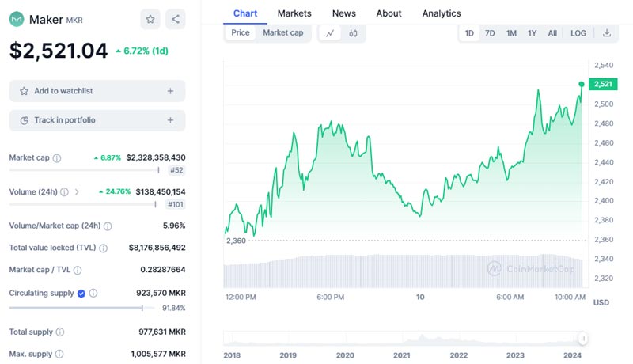
Task: Download the chart data
Action: point(607,33)
